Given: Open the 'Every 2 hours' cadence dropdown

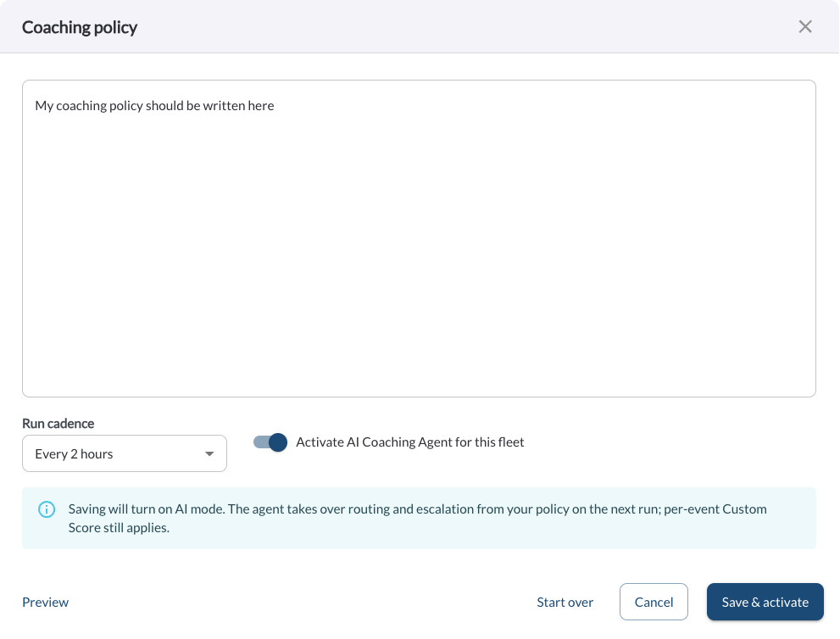Looking at the screenshot, I should pyautogui.click(x=125, y=453).
